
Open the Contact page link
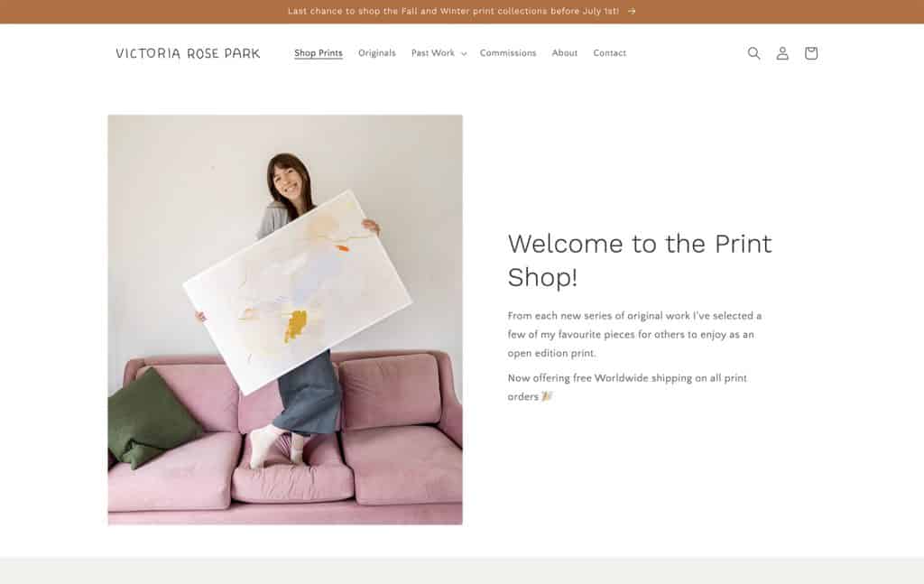[x=609, y=53]
